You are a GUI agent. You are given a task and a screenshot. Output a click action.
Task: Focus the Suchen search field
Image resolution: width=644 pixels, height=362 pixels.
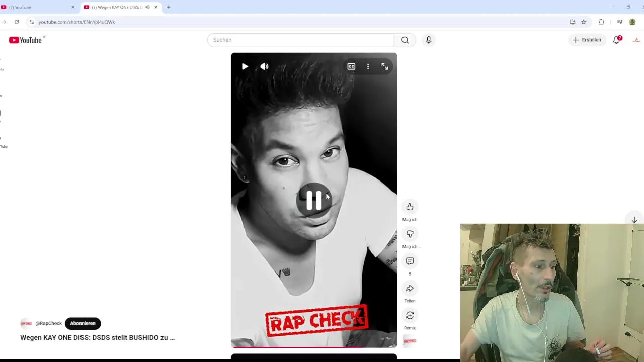(x=301, y=40)
